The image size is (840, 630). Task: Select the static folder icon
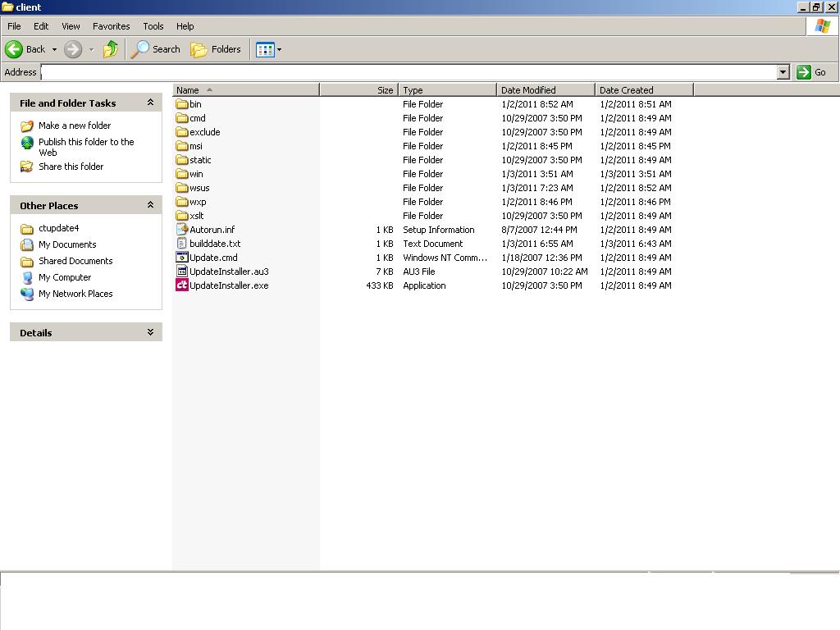pyautogui.click(x=182, y=160)
